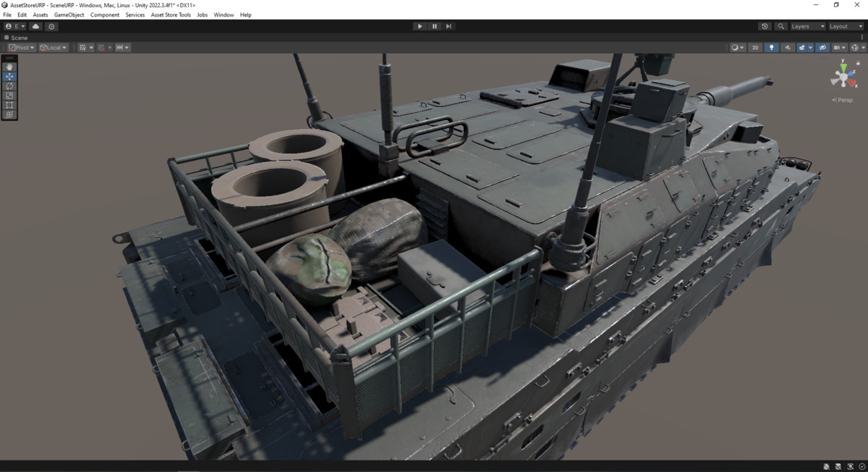Select the Scale tool
Viewport: 868px width, 472px height.
click(9, 95)
